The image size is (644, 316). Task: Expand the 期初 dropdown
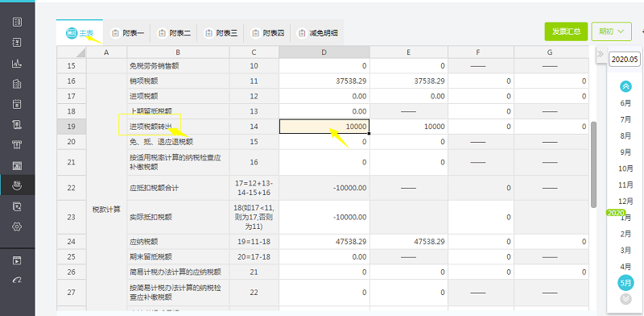click(x=611, y=31)
